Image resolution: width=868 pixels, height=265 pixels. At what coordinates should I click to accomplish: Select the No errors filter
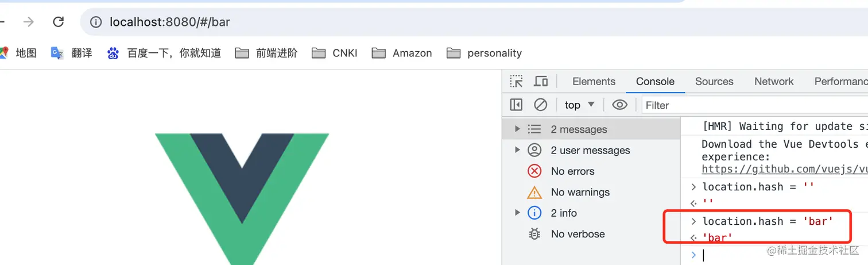coord(591,171)
